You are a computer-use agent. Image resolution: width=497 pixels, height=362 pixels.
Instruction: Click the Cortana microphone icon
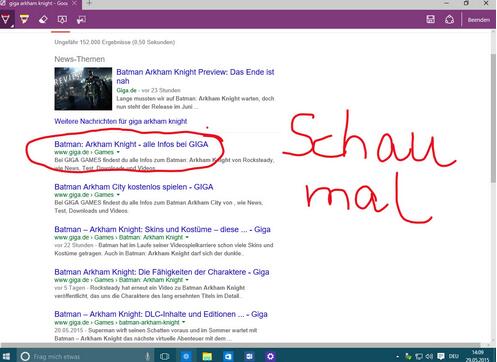coord(148,356)
